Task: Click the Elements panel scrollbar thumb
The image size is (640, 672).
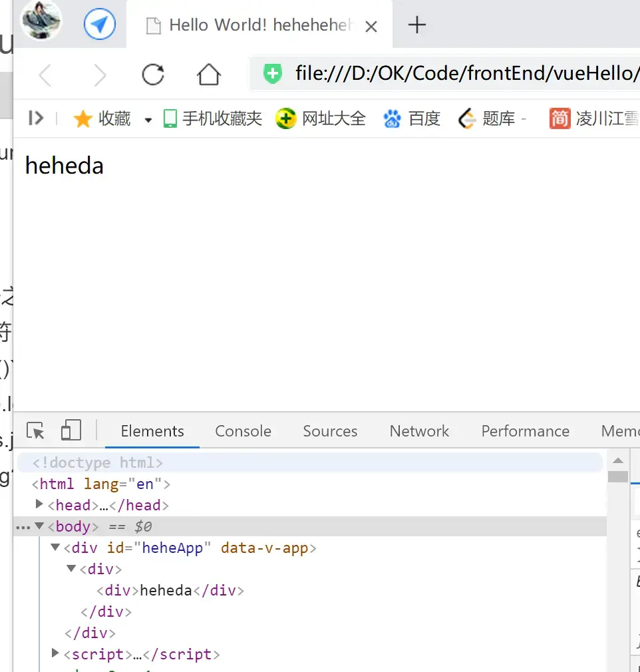Action: click(x=617, y=476)
